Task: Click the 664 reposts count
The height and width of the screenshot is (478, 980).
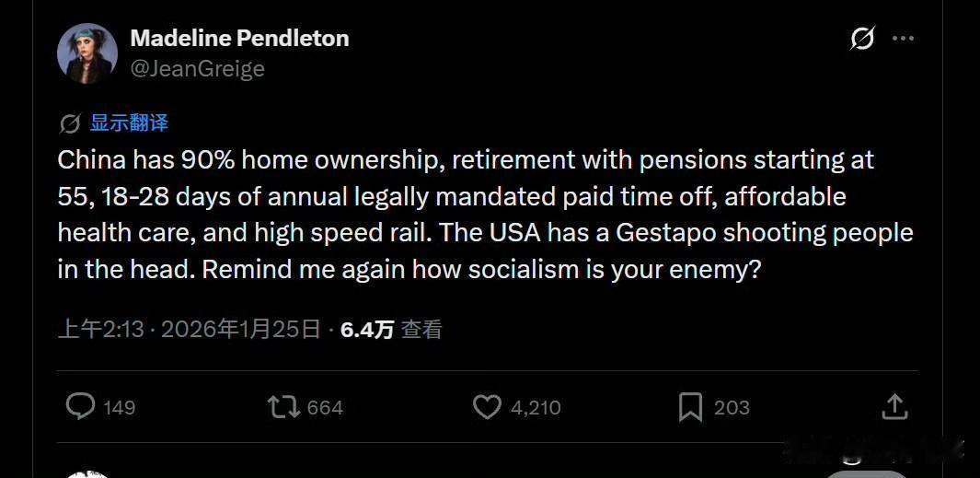Action: [x=324, y=407]
